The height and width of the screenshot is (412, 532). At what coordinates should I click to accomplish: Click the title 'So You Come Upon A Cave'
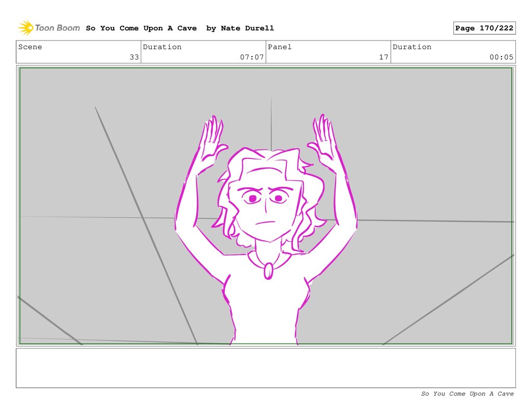point(141,28)
